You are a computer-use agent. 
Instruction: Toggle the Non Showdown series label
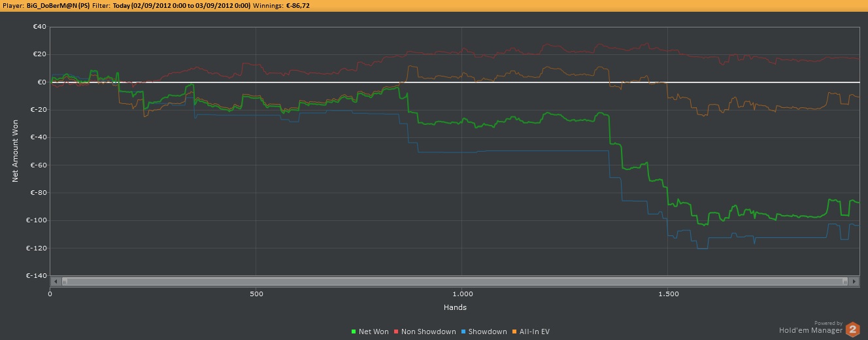click(x=428, y=331)
